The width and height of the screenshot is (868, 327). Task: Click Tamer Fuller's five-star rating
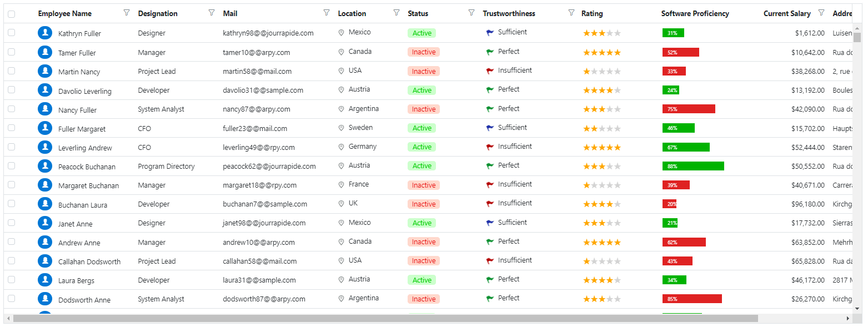coord(602,53)
